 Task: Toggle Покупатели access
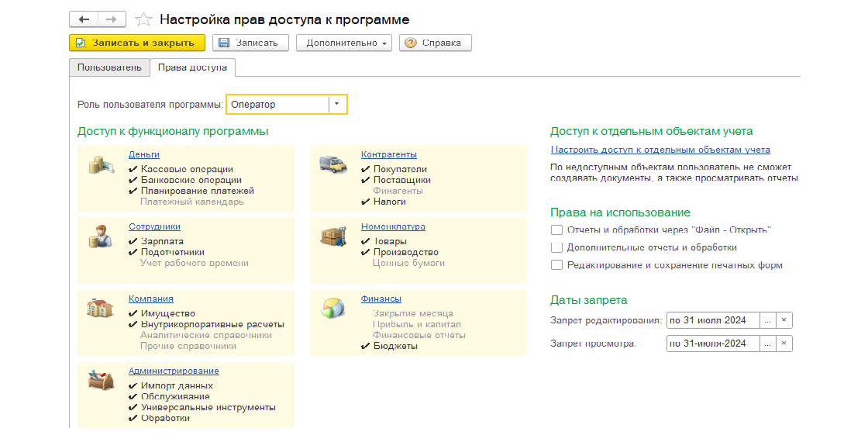394,169
